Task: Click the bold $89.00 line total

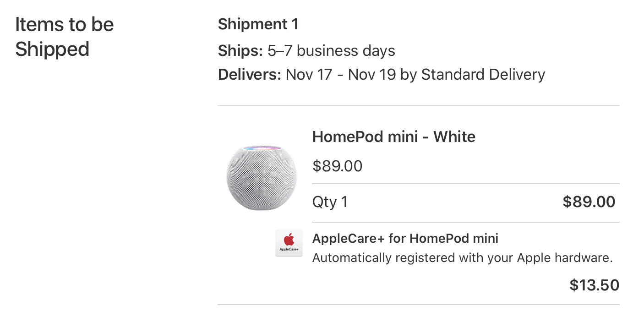Action: coord(589,202)
